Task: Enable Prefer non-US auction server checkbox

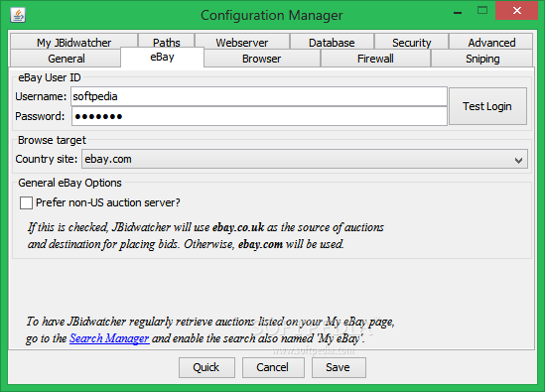Action: (x=26, y=202)
